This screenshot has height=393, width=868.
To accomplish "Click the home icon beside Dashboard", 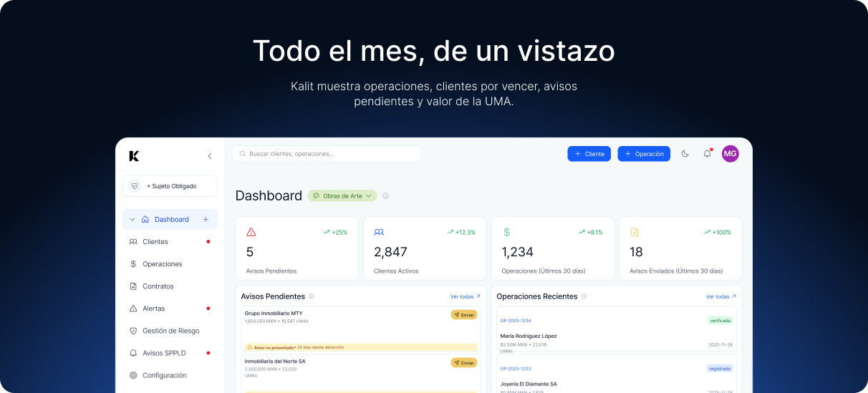I will click(x=145, y=220).
